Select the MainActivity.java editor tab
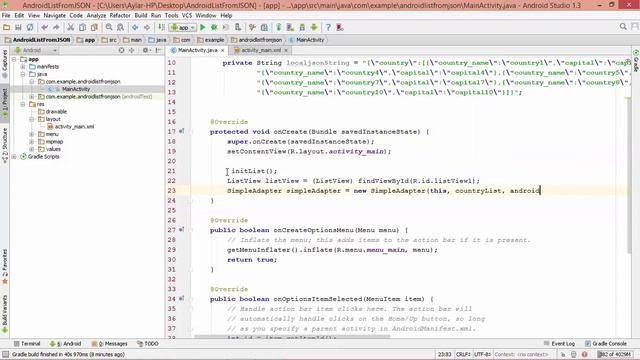The width and height of the screenshot is (640, 360). 197,50
